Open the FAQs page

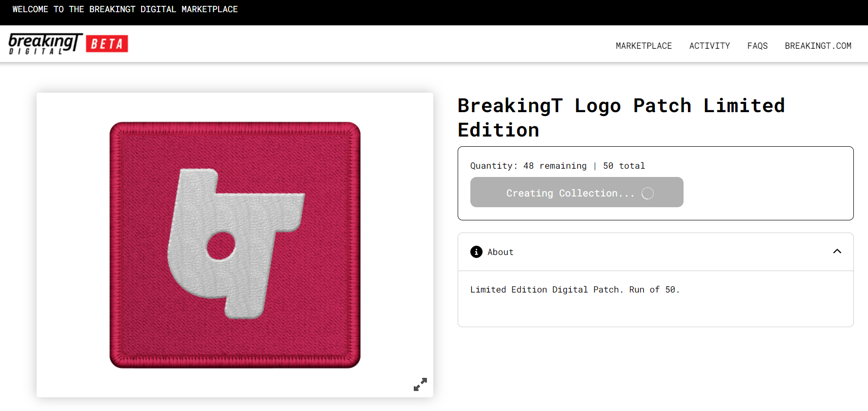(x=757, y=46)
